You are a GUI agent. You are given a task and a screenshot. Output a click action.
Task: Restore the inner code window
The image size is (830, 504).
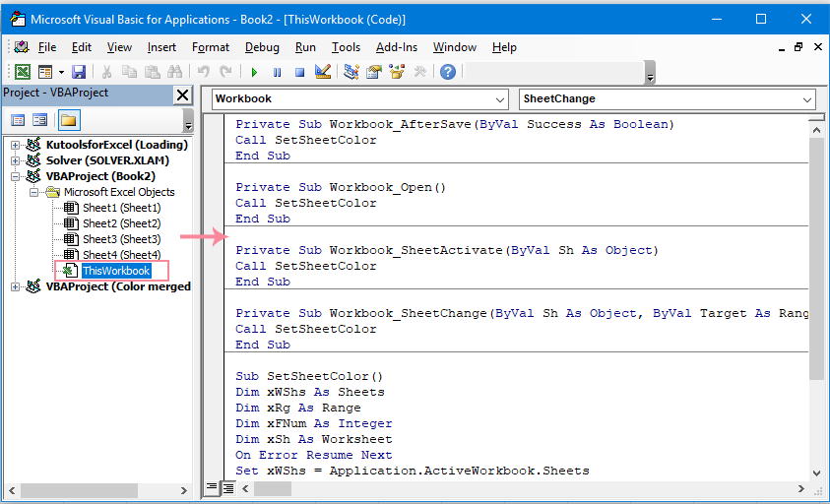(x=798, y=47)
